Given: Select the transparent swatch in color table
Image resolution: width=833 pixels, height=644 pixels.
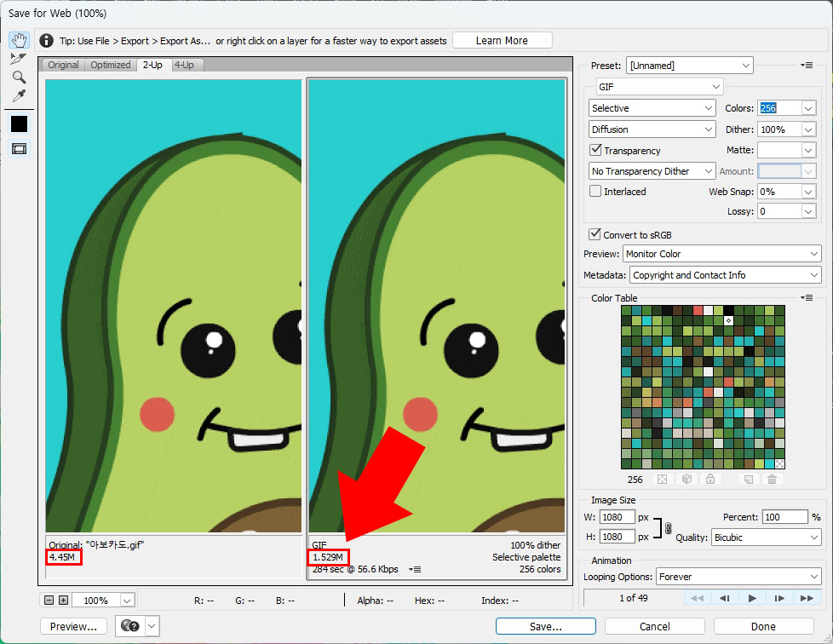Looking at the screenshot, I should click(x=779, y=463).
